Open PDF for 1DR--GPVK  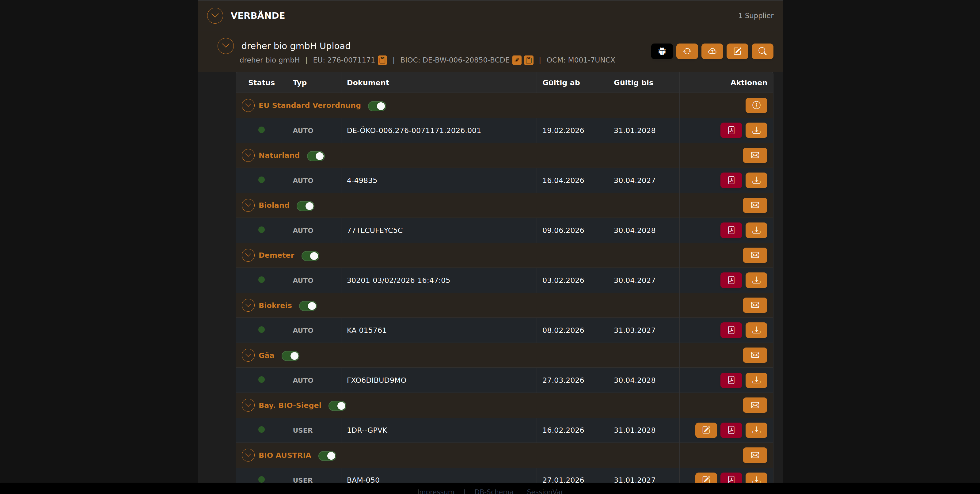[731, 430]
